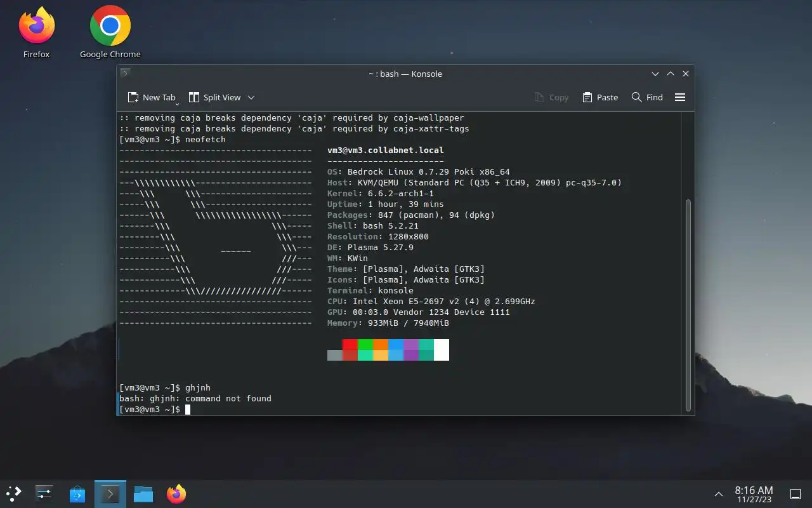The height and width of the screenshot is (508, 812).
Task: Click the New Tab button in Konsole
Action: (151, 97)
